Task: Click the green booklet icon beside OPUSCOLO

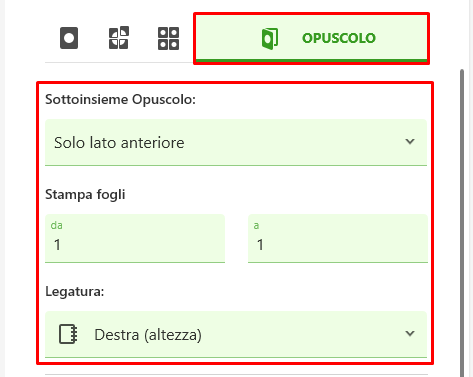Action: [270, 39]
